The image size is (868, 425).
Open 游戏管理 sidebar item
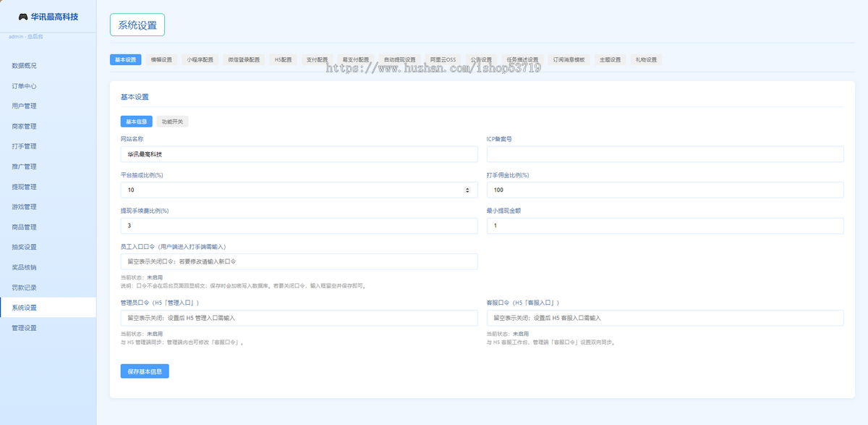(48, 207)
